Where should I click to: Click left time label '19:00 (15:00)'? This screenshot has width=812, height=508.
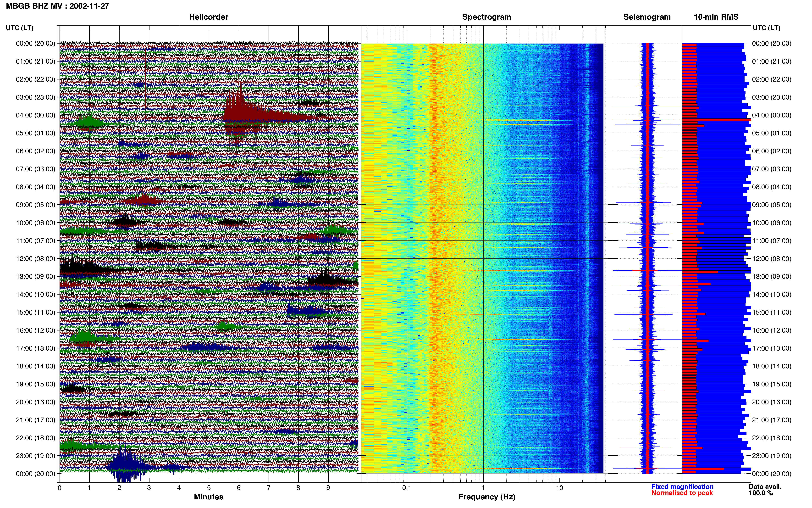click(x=36, y=384)
